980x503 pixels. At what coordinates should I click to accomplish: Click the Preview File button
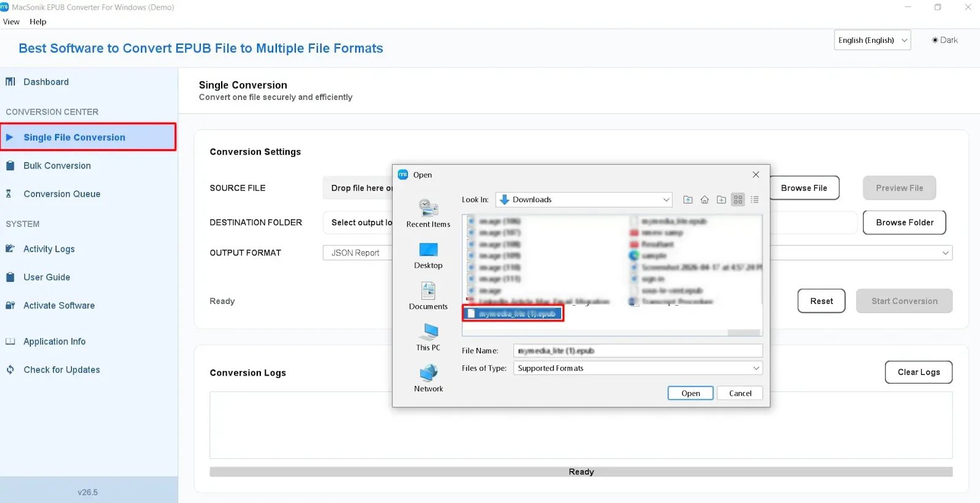[x=899, y=188]
